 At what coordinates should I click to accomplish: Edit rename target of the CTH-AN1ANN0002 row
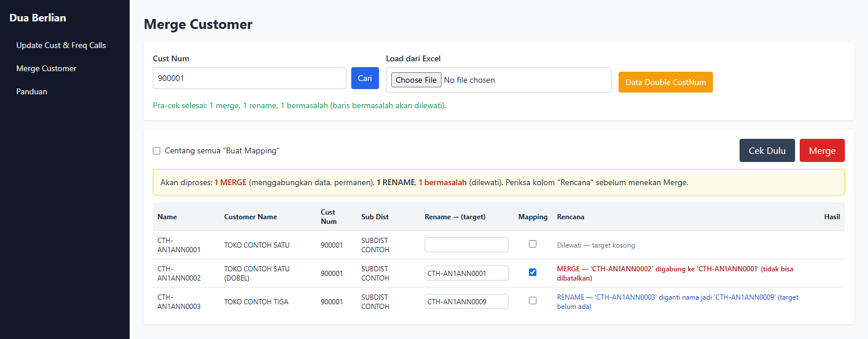click(x=466, y=273)
